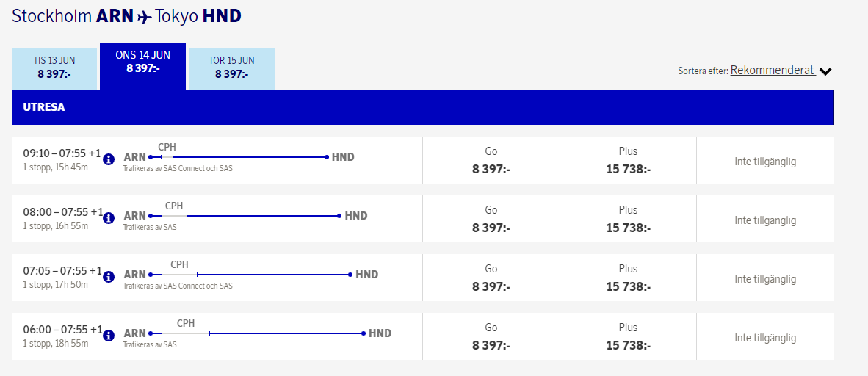This screenshot has height=376, width=868.
Task: Expand the sort chevron arrow
Action: pyautogui.click(x=825, y=71)
